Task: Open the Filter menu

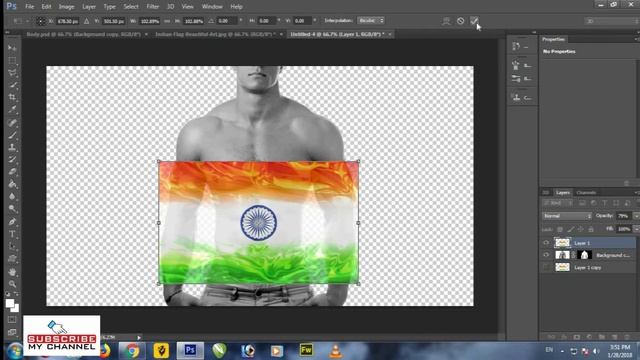Action: 153,7
